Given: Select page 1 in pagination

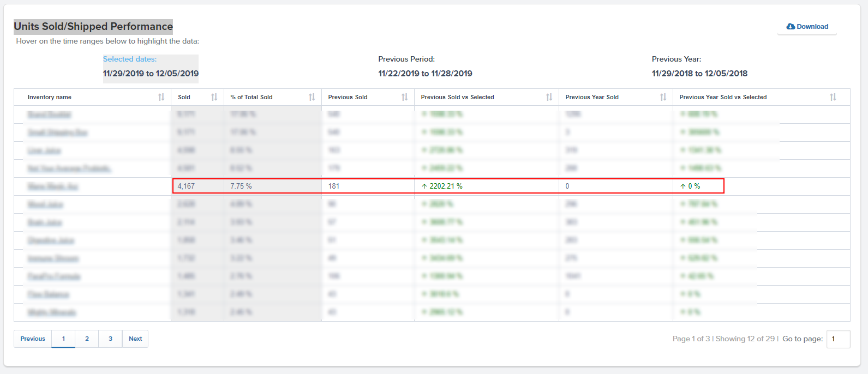Looking at the screenshot, I should 63,339.
